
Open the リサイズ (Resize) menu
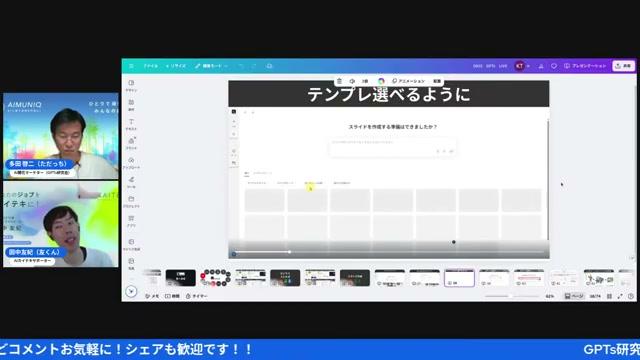(x=176, y=66)
